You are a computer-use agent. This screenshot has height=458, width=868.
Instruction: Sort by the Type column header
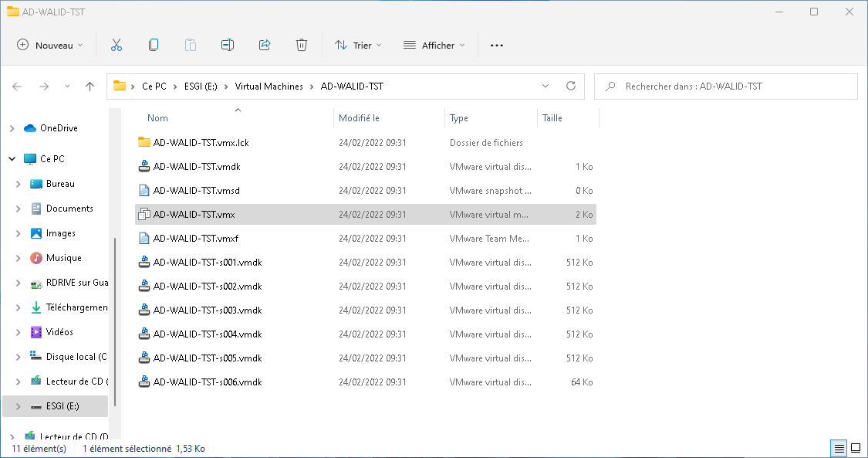click(x=459, y=118)
